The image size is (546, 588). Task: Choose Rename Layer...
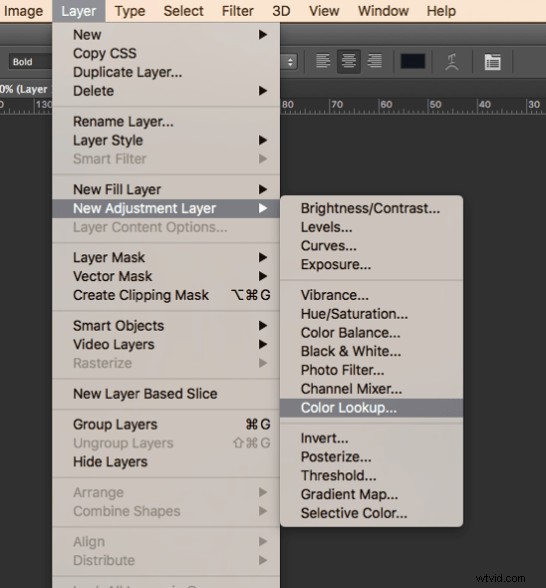point(166,122)
